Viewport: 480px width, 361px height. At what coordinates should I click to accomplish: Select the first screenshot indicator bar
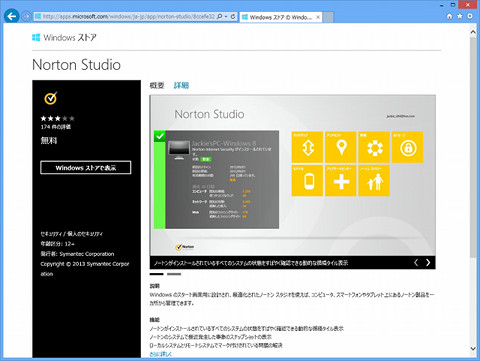click(x=156, y=274)
